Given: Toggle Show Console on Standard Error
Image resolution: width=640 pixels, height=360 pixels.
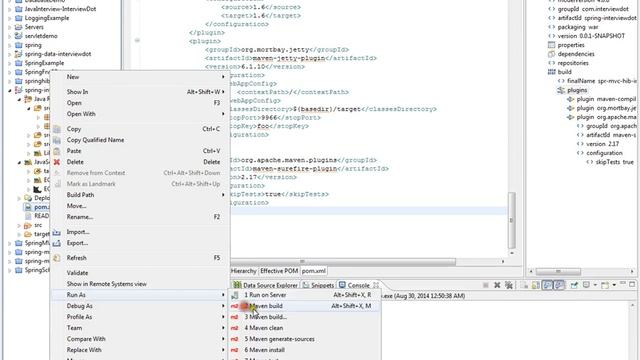Looking at the screenshot, I should [x=559, y=285].
